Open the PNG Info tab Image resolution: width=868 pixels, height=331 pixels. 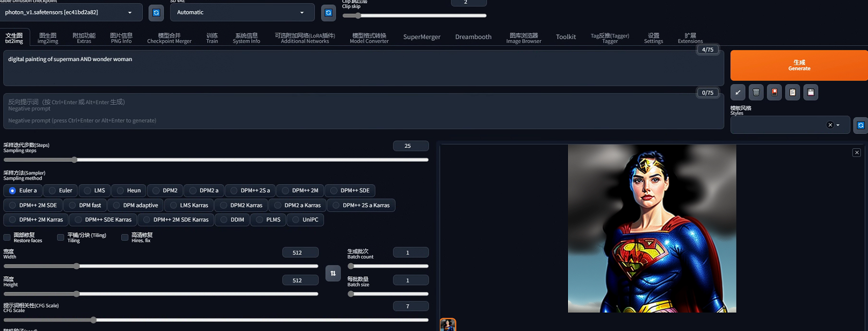(x=121, y=38)
